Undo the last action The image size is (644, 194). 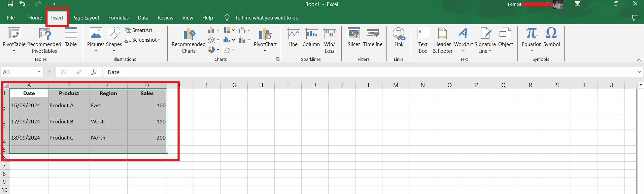click(x=22, y=4)
